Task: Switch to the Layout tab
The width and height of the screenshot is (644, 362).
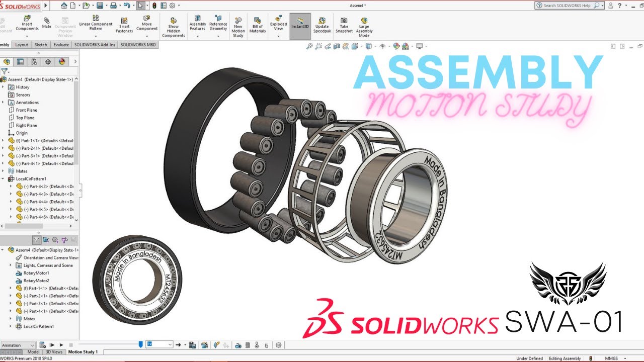Action: tap(22, 45)
